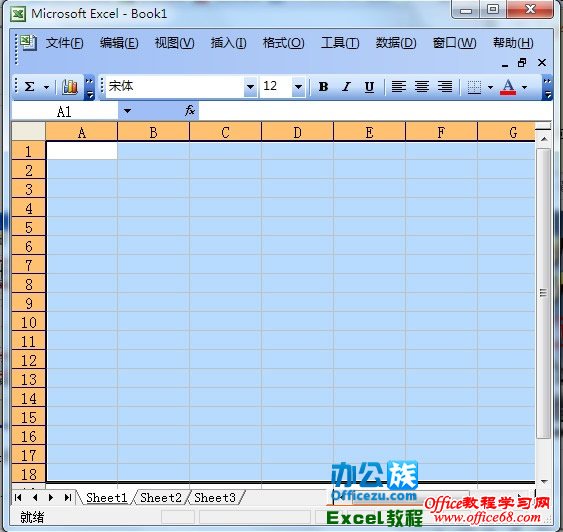
Task: Align text right
Action: pos(445,87)
